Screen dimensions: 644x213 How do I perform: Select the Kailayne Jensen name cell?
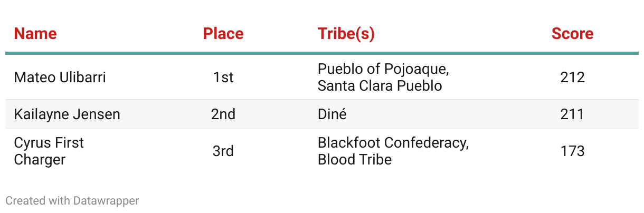pos(67,114)
